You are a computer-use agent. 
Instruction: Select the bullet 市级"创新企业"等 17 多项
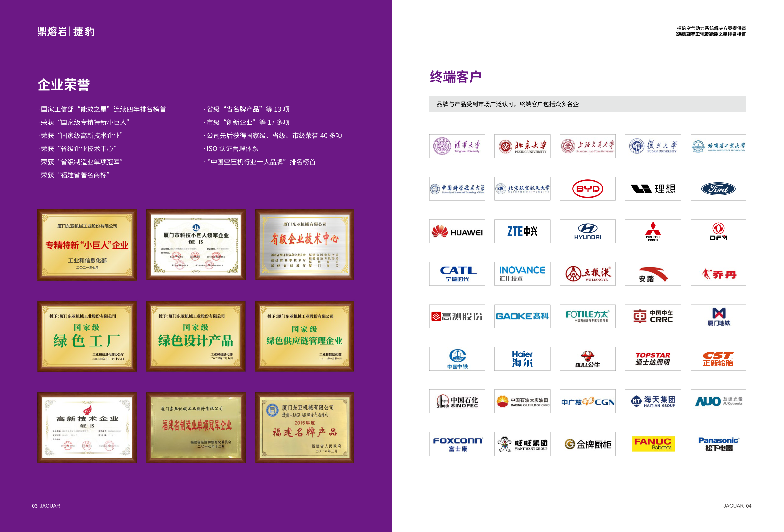coord(247,122)
